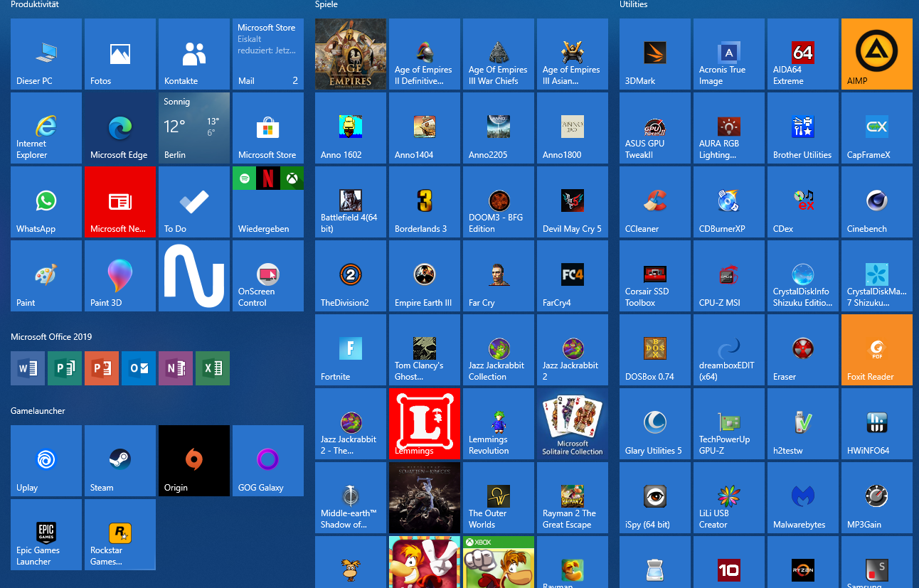Screen dimensions: 919x588
Task: Open OneNote small tile
Action: click(x=176, y=368)
